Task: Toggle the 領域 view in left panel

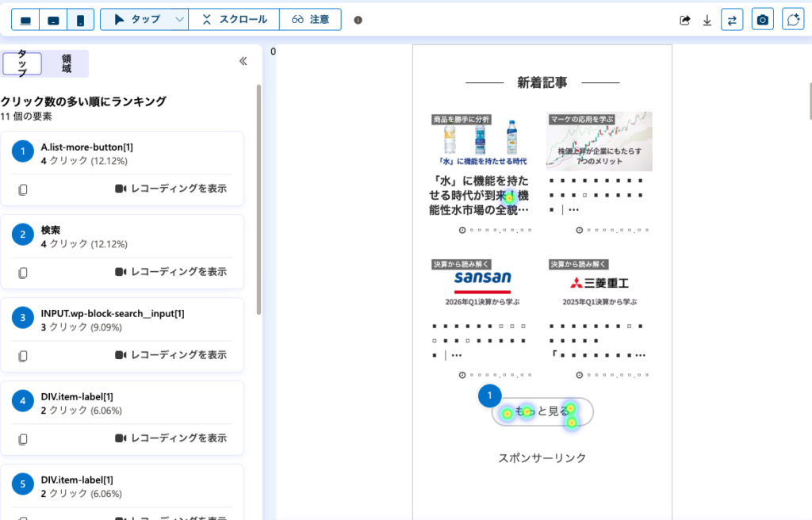Action: click(x=67, y=63)
